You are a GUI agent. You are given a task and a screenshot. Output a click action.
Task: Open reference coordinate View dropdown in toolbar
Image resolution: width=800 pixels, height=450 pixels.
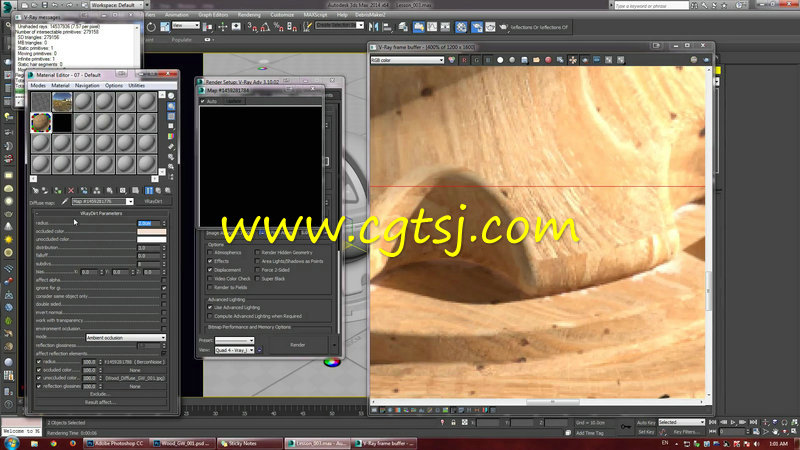tap(186, 26)
